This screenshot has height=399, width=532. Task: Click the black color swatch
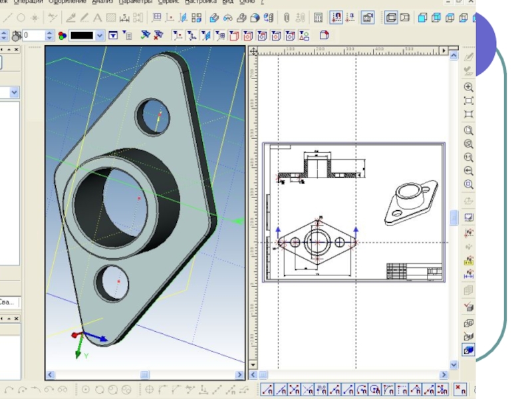[82, 35]
